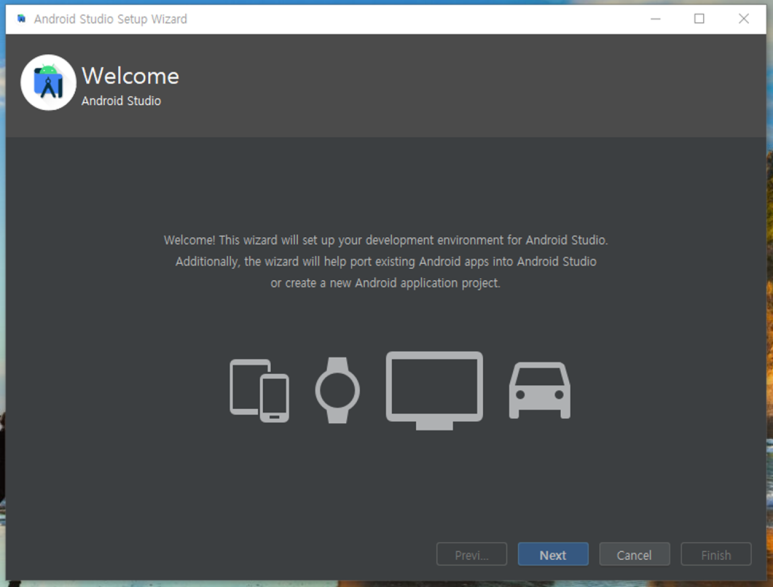Click the title bar app icon
This screenshot has width=773, height=587.
coord(21,19)
